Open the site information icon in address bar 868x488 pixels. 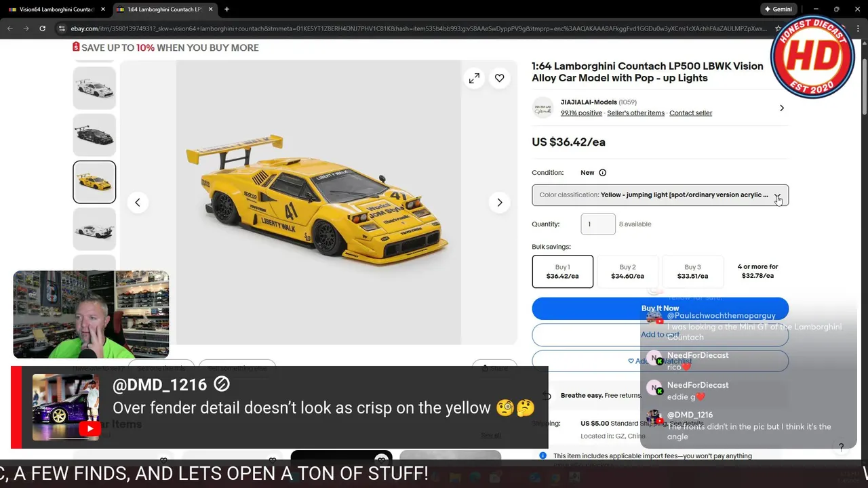(x=62, y=28)
